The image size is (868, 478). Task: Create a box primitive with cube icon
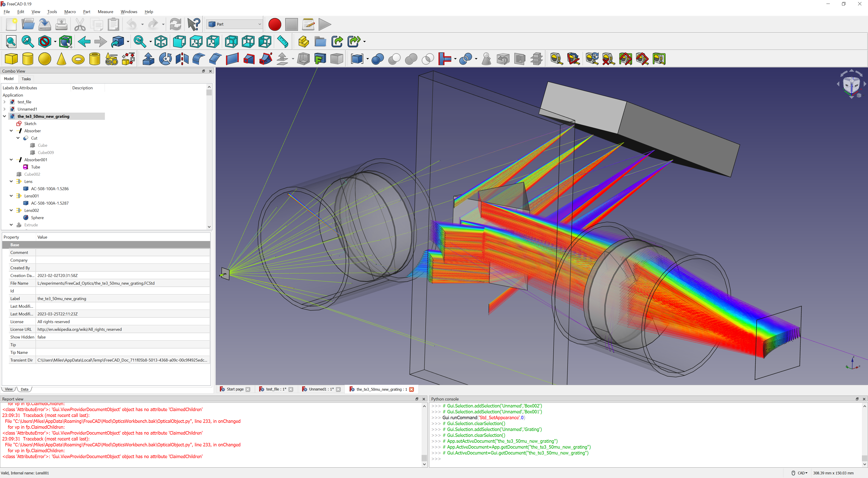point(11,59)
